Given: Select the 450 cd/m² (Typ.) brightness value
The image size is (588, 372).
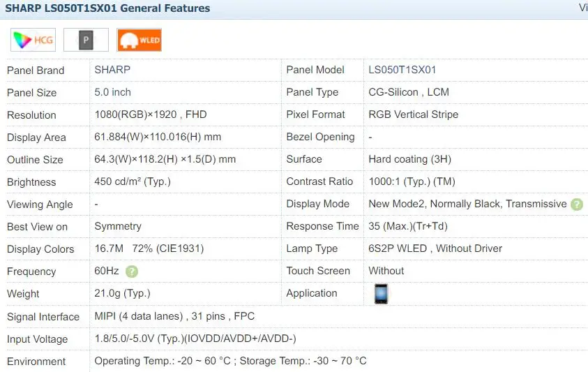Looking at the screenshot, I should coord(133,181).
